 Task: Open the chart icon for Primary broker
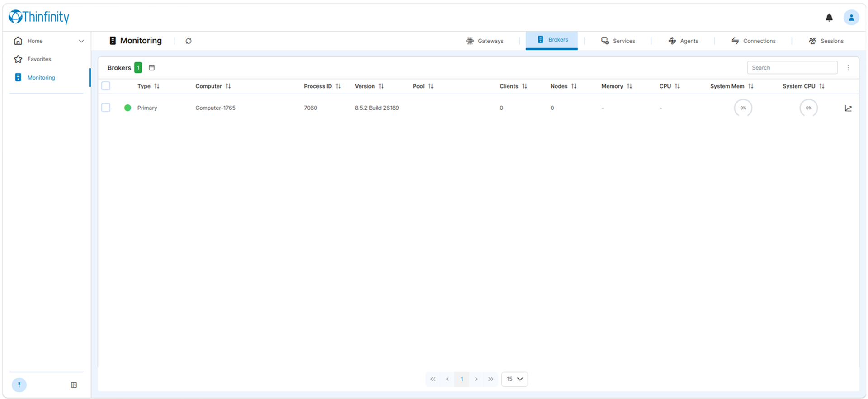pos(848,108)
